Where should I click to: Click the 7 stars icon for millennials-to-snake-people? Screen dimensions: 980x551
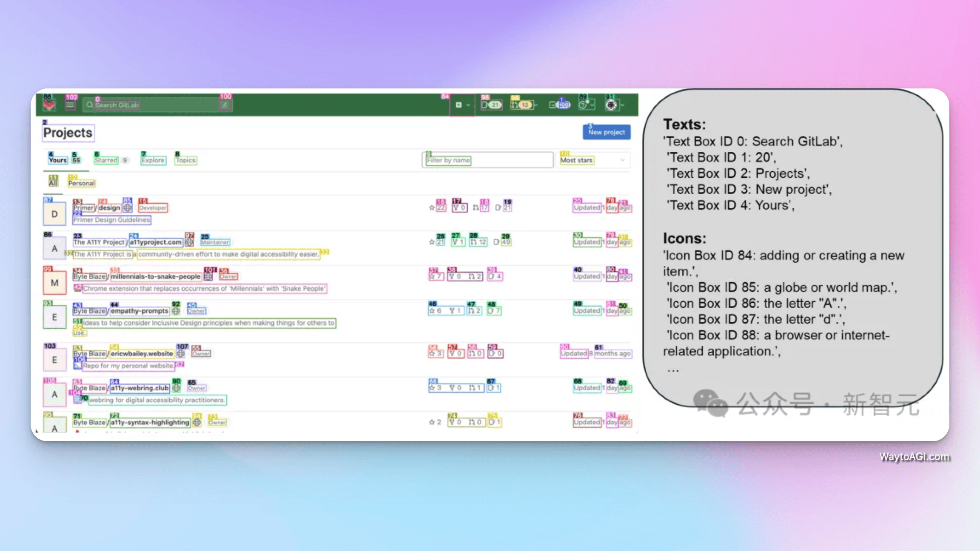(x=436, y=277)
